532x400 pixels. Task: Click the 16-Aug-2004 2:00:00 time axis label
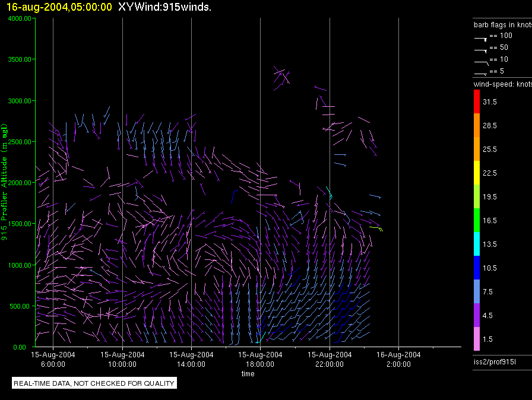(398, 359)
